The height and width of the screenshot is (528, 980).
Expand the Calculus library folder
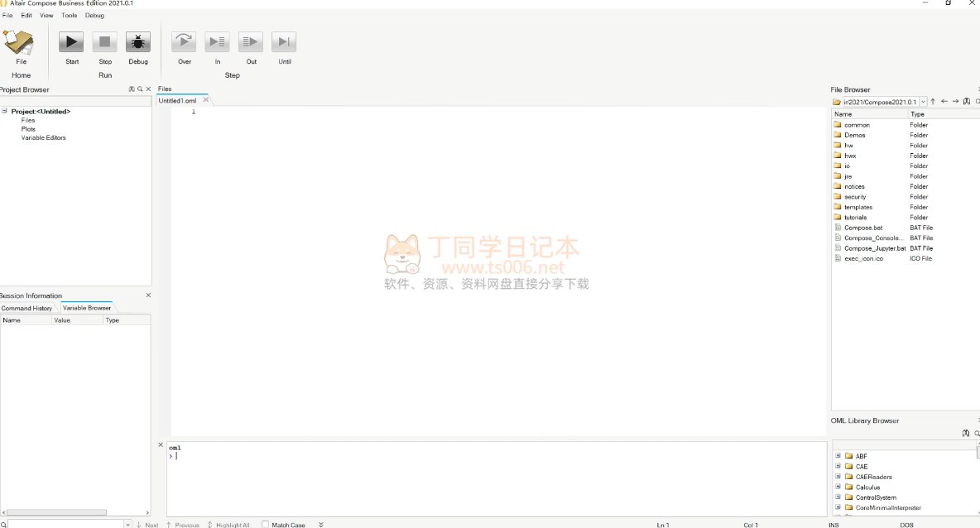tap(838, 487)
